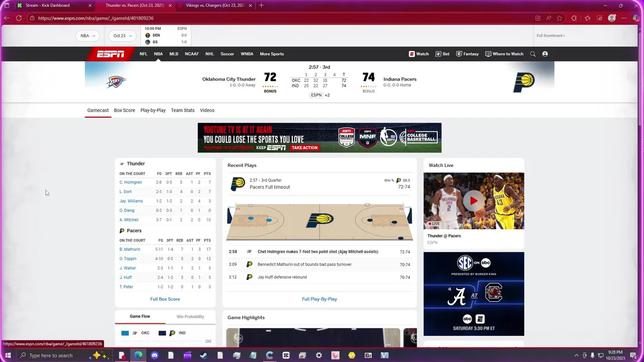This screenshot has width=644, height=362.
Task: Open B. Mathurin player link
Action: point(130,249)
